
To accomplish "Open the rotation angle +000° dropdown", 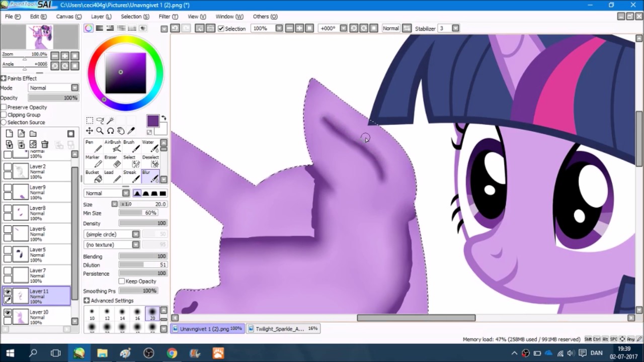I will pos(344,29).
